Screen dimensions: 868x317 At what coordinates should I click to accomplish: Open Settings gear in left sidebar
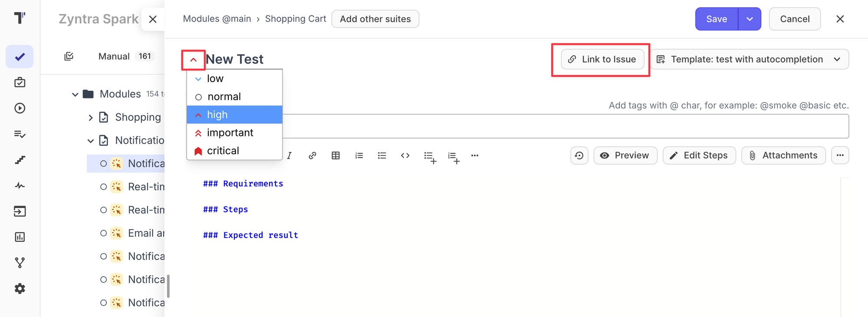tap(20, 289)
